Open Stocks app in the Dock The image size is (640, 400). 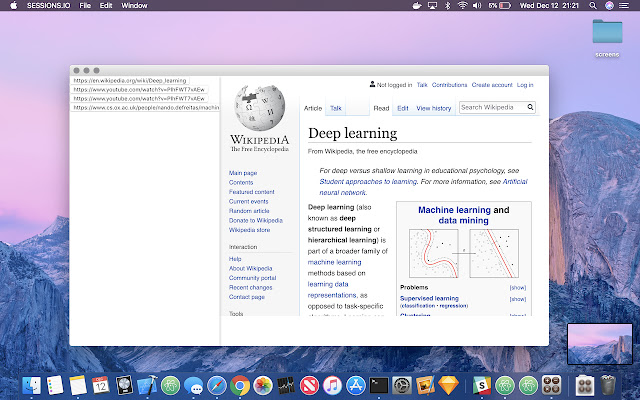point(286,385)
